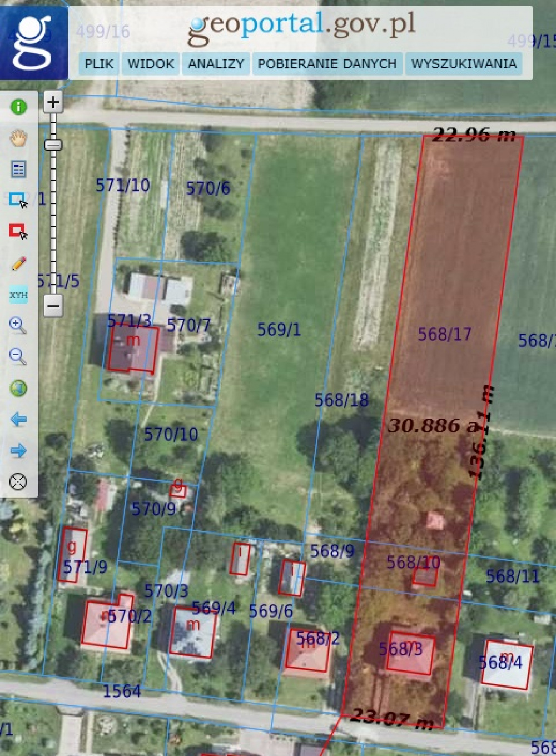Click the crossed-circle icon in the toolbar
This screenshot has height=756, width=556.
tap(18, 481)
